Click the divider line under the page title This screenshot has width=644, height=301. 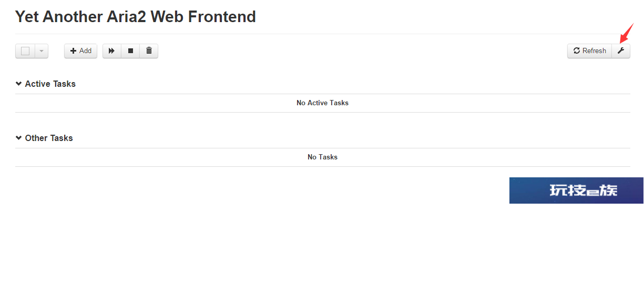pyautogui.click(x=323, y=34)
